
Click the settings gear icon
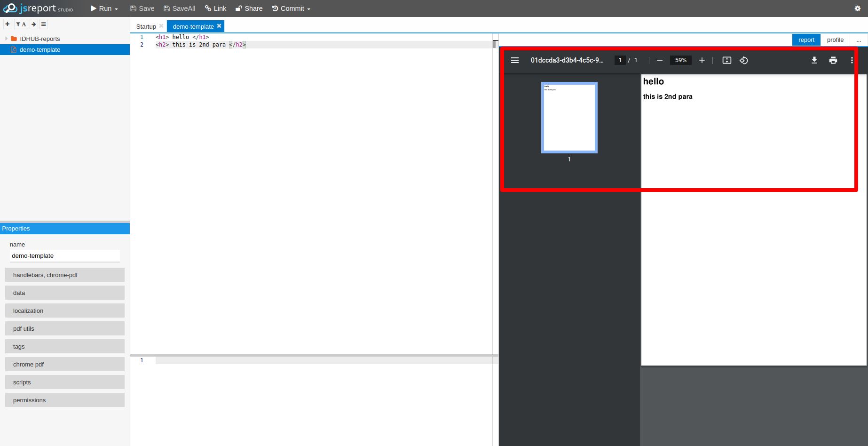pyautogui.click(x=857, y=8)
